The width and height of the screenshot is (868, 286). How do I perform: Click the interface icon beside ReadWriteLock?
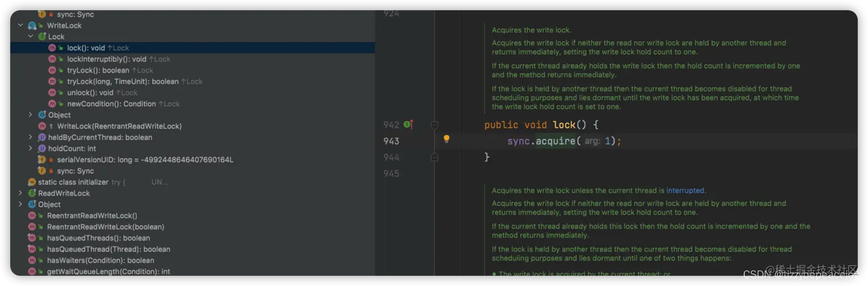pyautogui.click(x=32, y=194)
